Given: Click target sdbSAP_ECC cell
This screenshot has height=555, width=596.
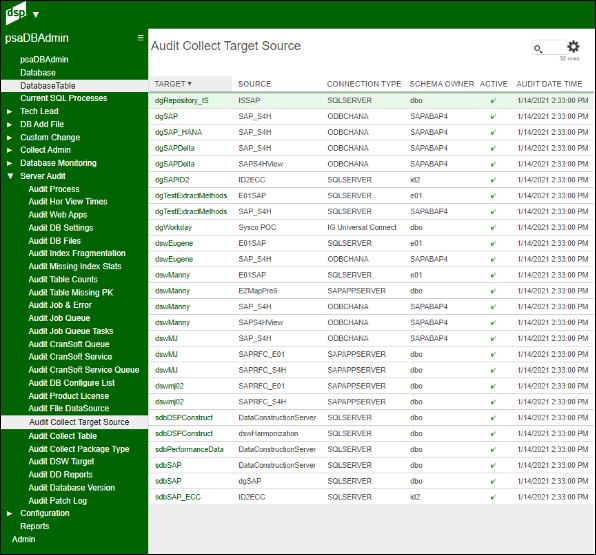Looking at the screenshot, I should coord(178,497).
